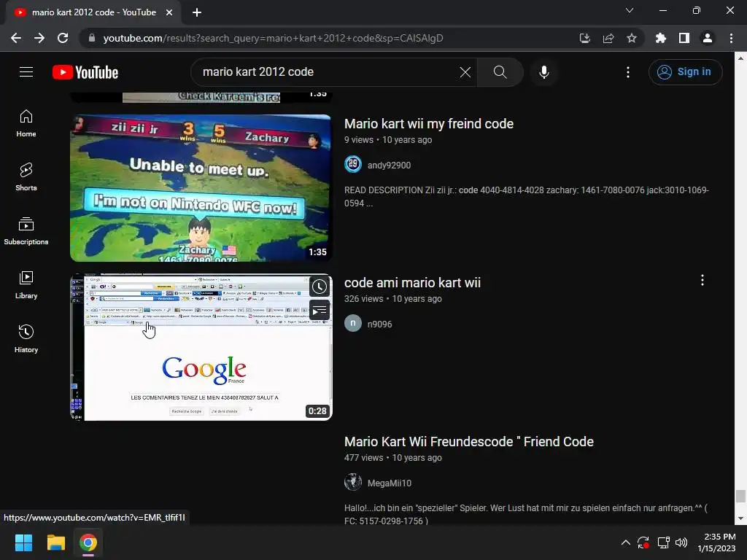
Task: Visit channel n9096
Action: click(x=379, y=324)
